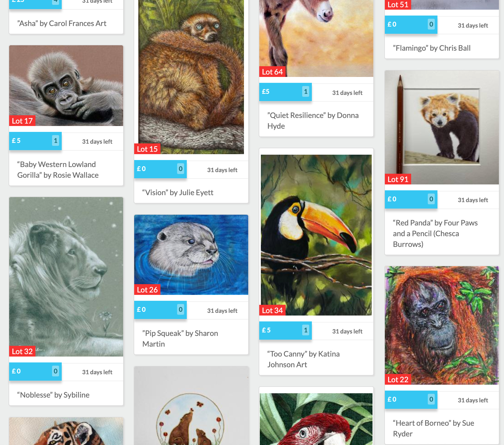Select the Lot 91 red badge
The height and width of the screenshot is (445, 504).
pyautogui.click(x=398, y=179)
